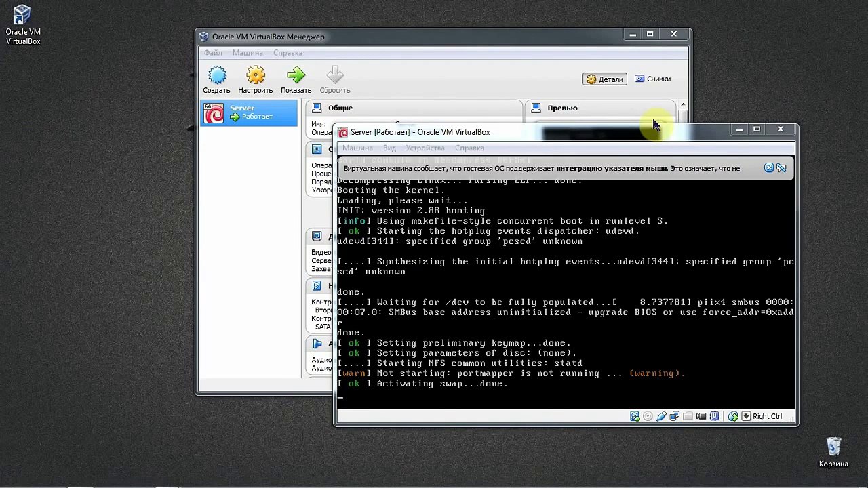Image resolution: width=868 pixels, height=488 pixels.
Task: Collapse the Превью section header
Action: coord(601,108)
